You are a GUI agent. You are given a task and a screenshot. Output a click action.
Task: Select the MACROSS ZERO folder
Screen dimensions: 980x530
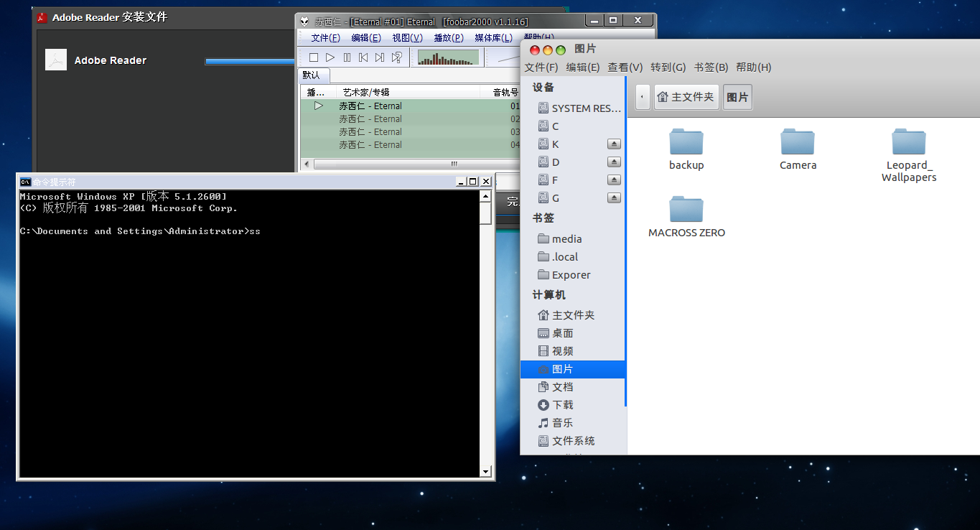click(686, 217)
